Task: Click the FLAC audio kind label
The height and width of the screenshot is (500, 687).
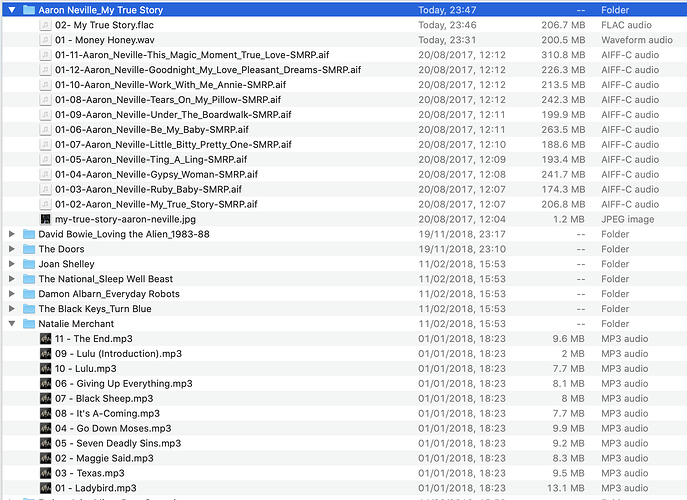Action: click(626, 25)
